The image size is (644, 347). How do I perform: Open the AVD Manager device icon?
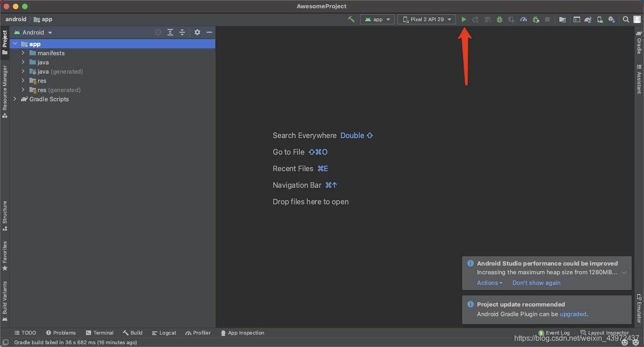(600, 19)
